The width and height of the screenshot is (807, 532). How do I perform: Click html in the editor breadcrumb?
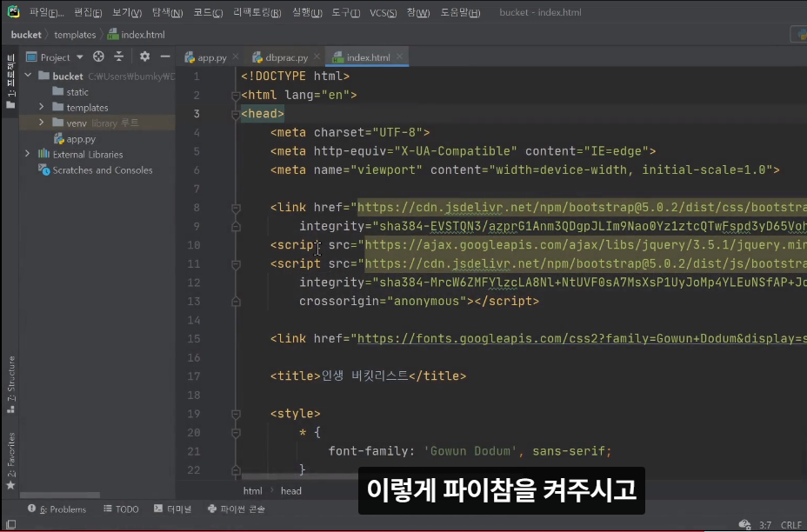coord(252,491)
